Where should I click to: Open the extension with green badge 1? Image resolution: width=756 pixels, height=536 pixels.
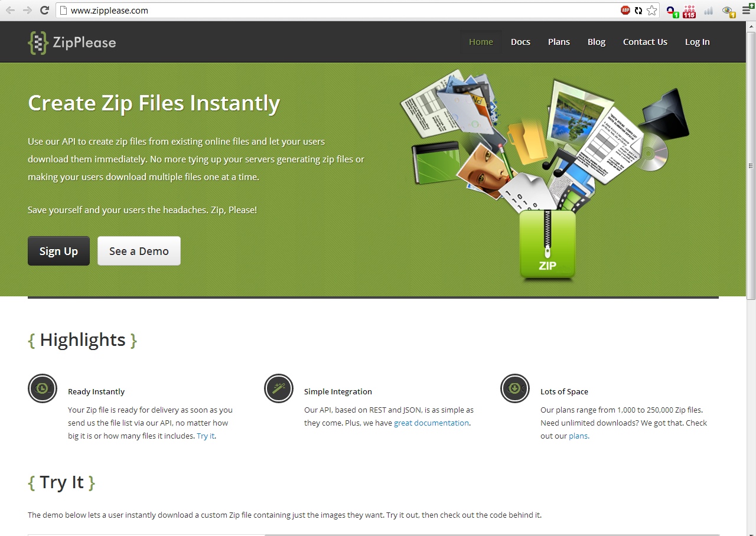click(672, 11)
